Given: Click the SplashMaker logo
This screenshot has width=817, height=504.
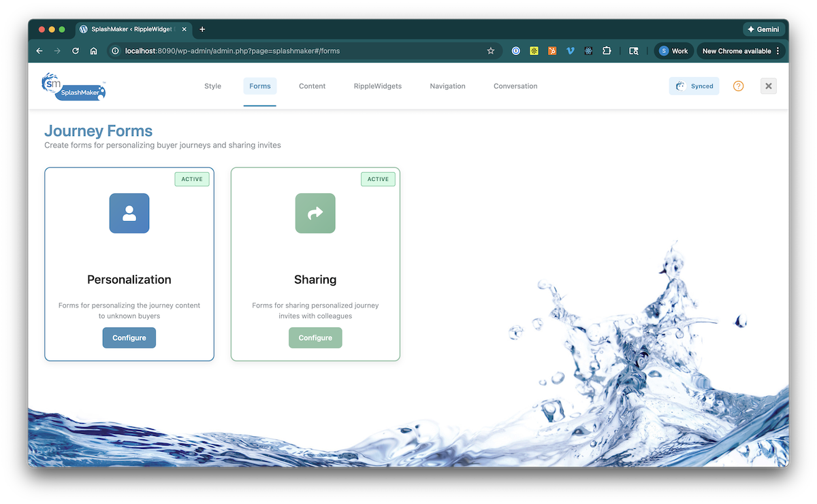Looking at the screenshot, I should (x=74, y=86).
